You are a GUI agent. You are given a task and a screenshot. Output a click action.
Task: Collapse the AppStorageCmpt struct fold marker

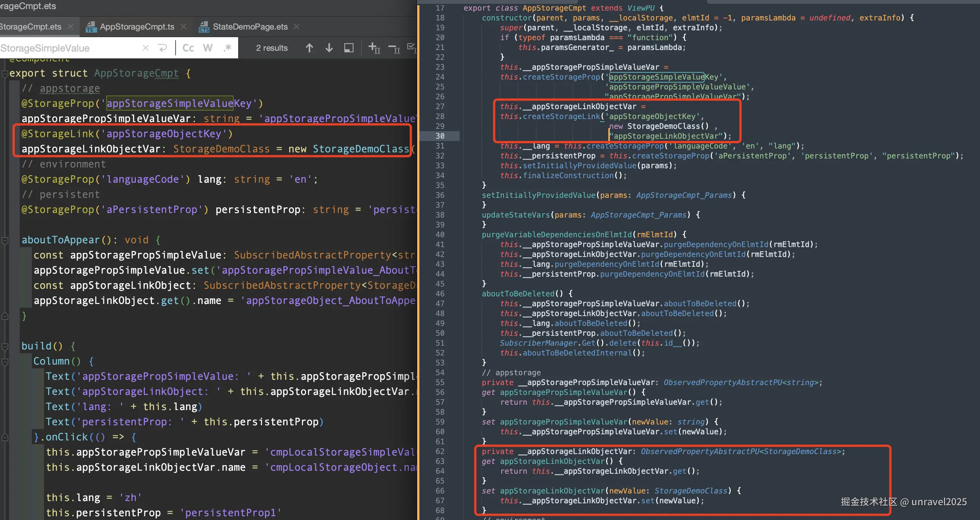coord(5,74)
